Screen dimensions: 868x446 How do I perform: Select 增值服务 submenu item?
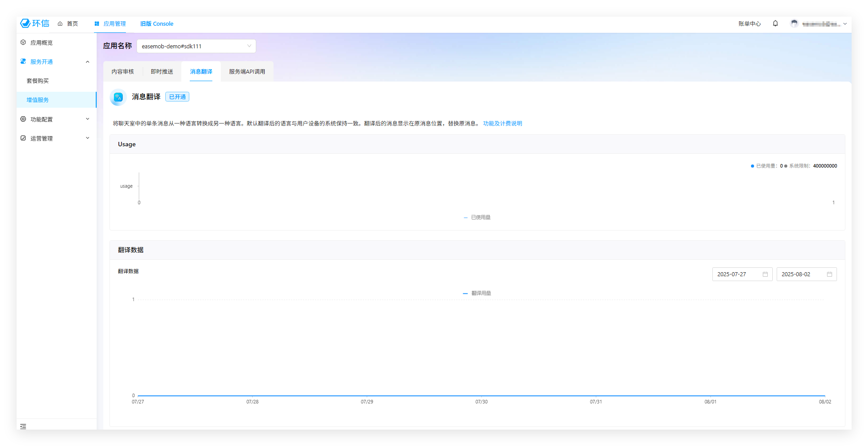click(x=56, y=100)
